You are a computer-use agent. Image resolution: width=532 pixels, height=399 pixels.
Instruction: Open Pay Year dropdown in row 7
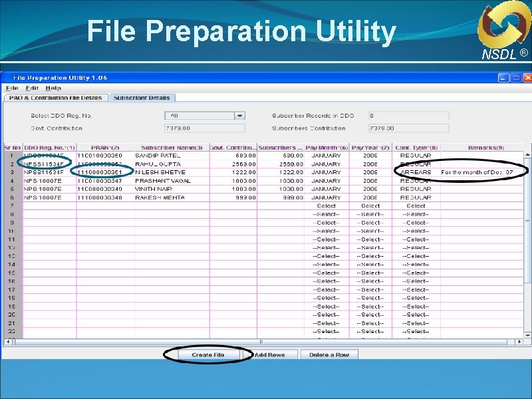point(370,206)
